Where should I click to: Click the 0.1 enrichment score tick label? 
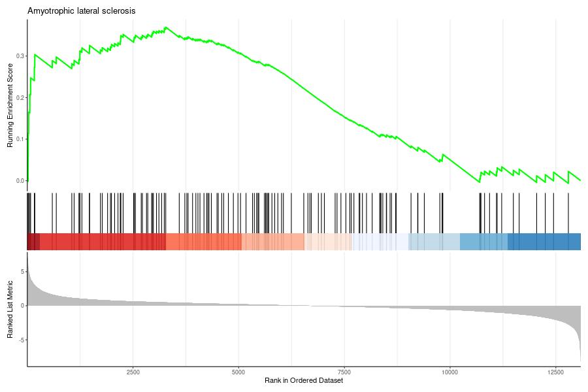pyautogui.click(x=20, y=139)
